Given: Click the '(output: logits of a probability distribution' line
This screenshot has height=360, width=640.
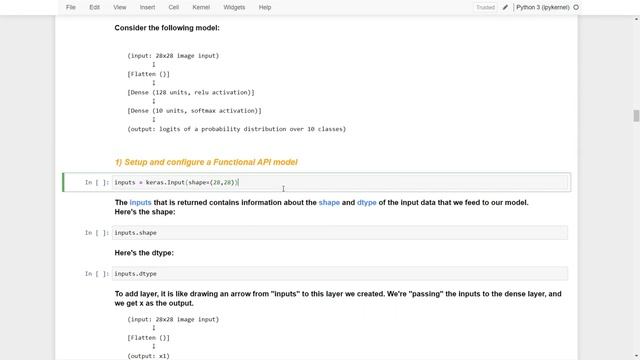Looking at the screenshot, I should point(237,129).
